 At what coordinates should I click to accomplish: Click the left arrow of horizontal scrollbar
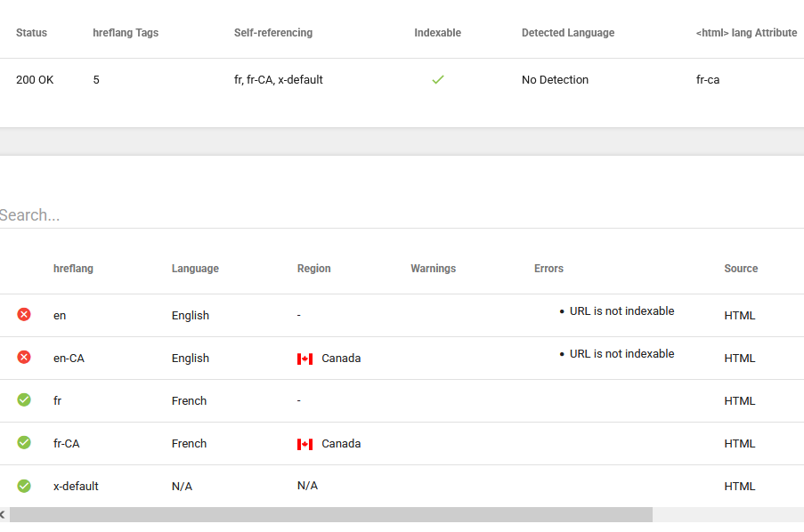(x=4, y=515)
